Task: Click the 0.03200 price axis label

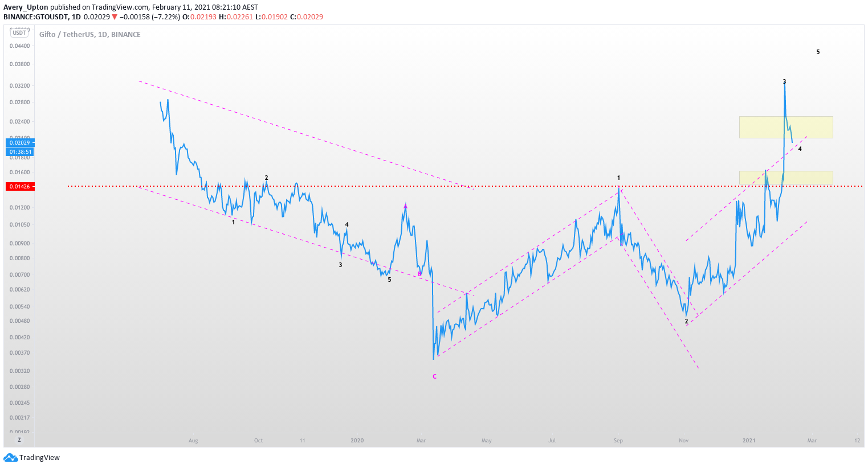Action: [19, 86]
